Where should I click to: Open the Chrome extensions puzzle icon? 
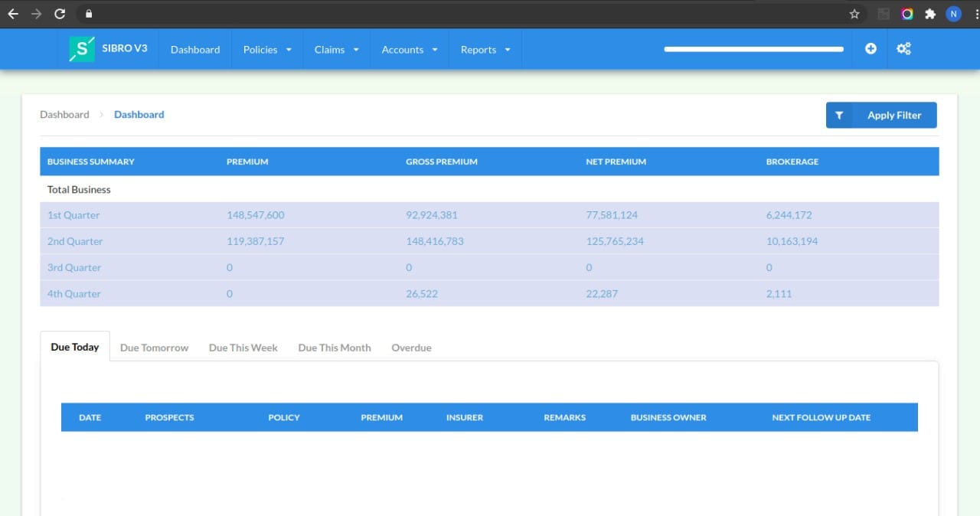coord(930,13)
